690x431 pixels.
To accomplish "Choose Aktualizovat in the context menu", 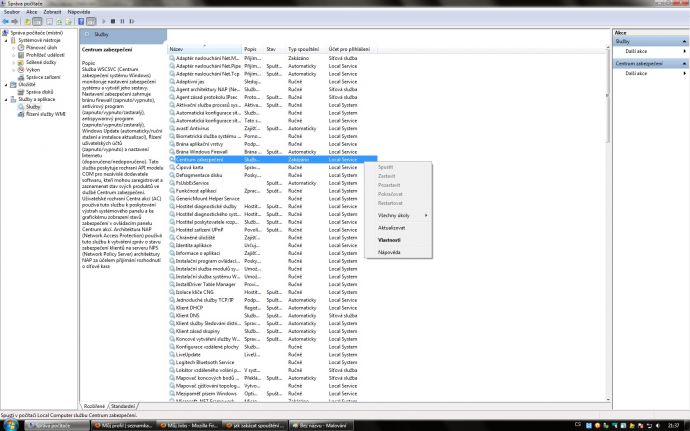I will (x=398, y=228).
